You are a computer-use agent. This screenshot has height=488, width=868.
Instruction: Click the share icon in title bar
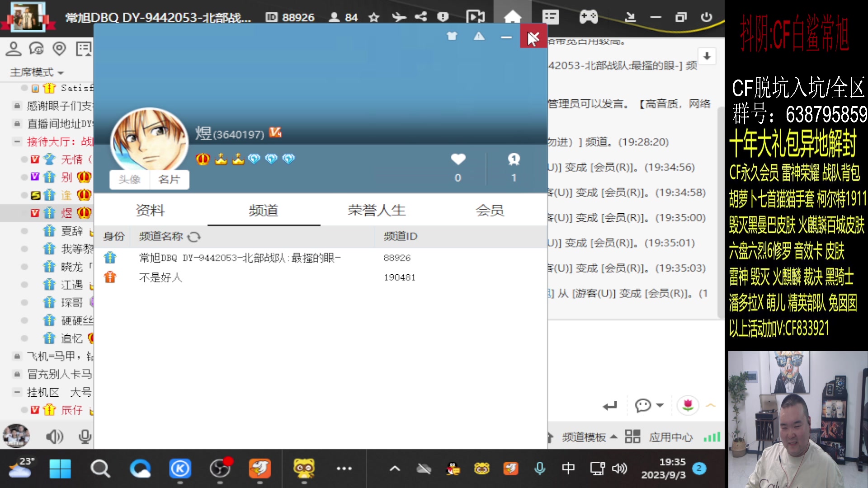coord(421,17)
